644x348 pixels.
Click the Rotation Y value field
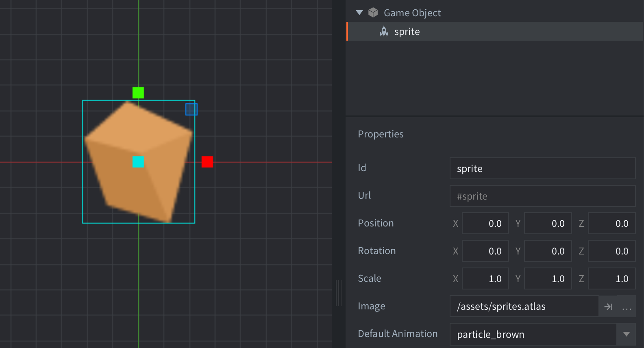(548, 251)
